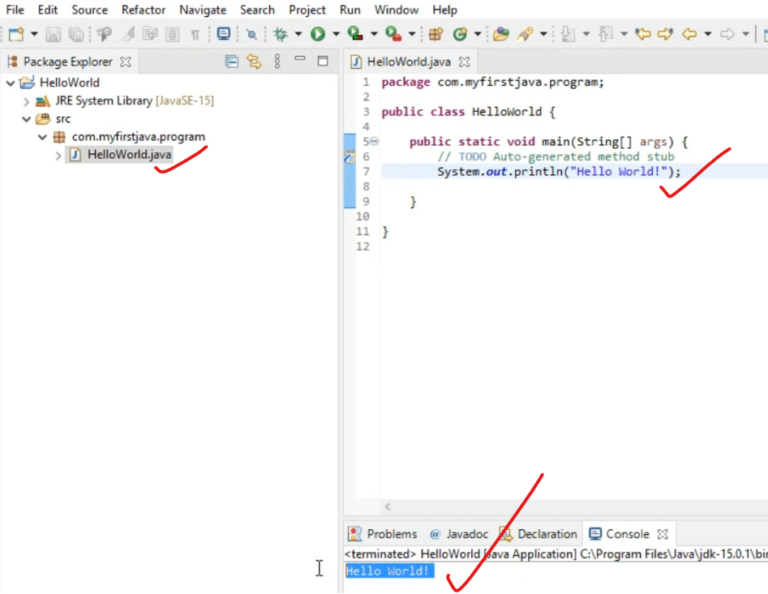Open the Coverage dropdown arrow
Image resolution: width=768 pixels, height=594 pixels.
[x=374, y=34]
